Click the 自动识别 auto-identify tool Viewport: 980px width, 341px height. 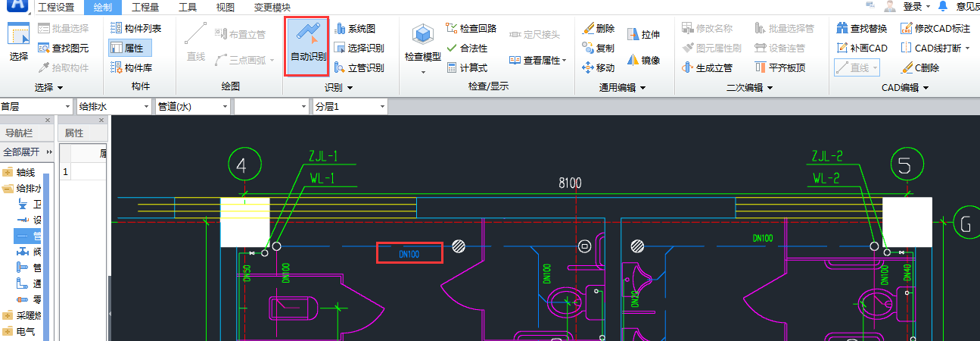(x=308, y=45)
